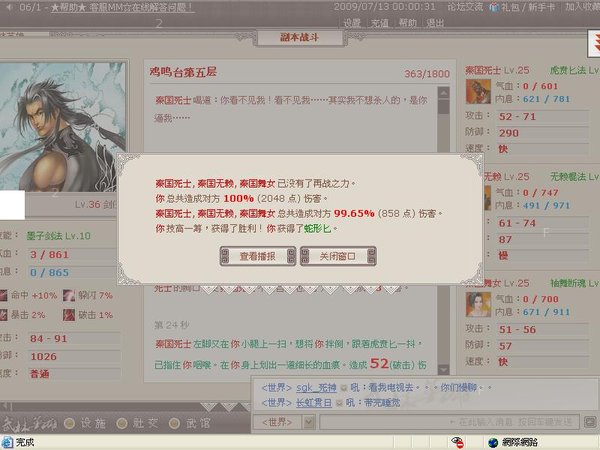The height and width of the screenshot is (450, 600).
Task: Open 设置 in the top menu
Action: 352,23
